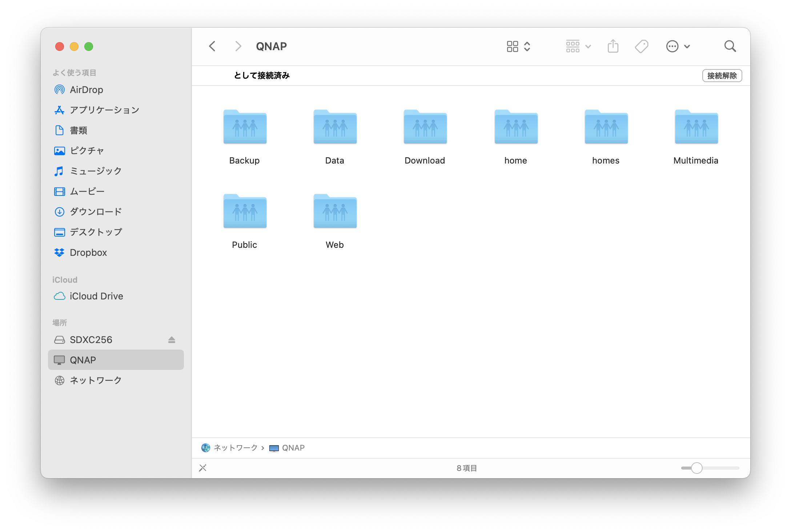
Task: Eject the SDXC256 volume
Action: 172,340
